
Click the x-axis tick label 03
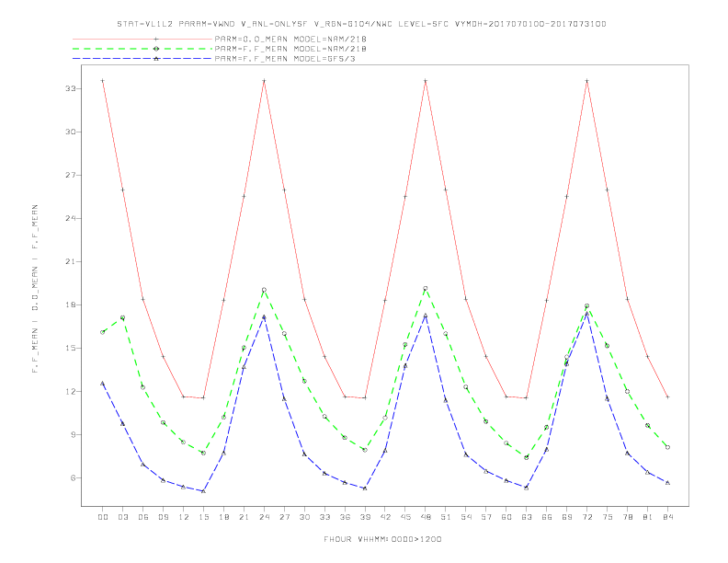pos(122,517)
